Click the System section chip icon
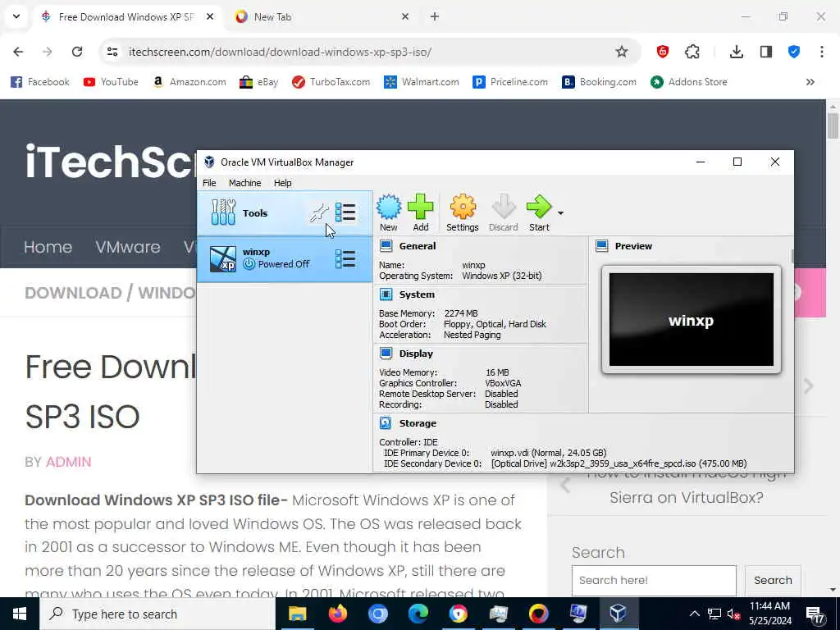The width and height of the screenshot is (840, 630). click(386, 294)
